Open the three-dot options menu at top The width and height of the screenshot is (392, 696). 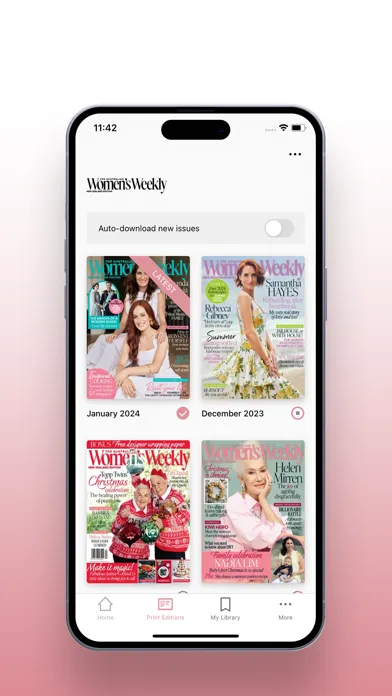pyautogui.click(x=295, y=154)
